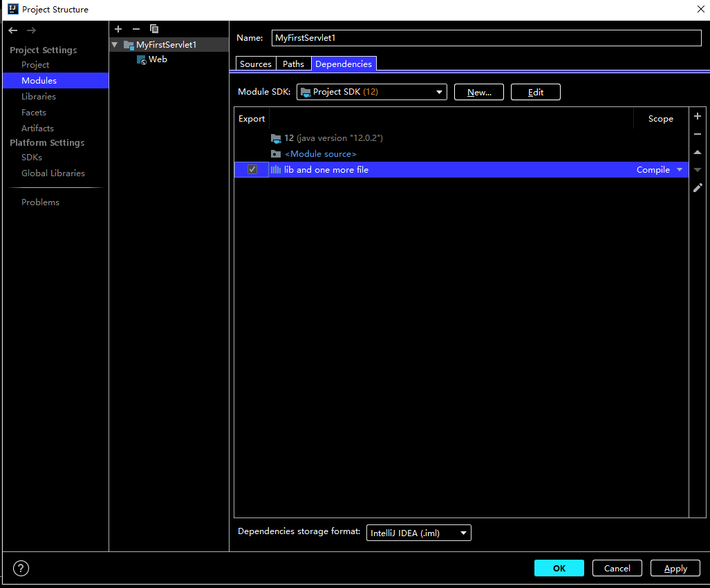Add a dependency with the plus icon
Image resolution: width=710 pixels, height=588 pixels.
coord(698,116)
